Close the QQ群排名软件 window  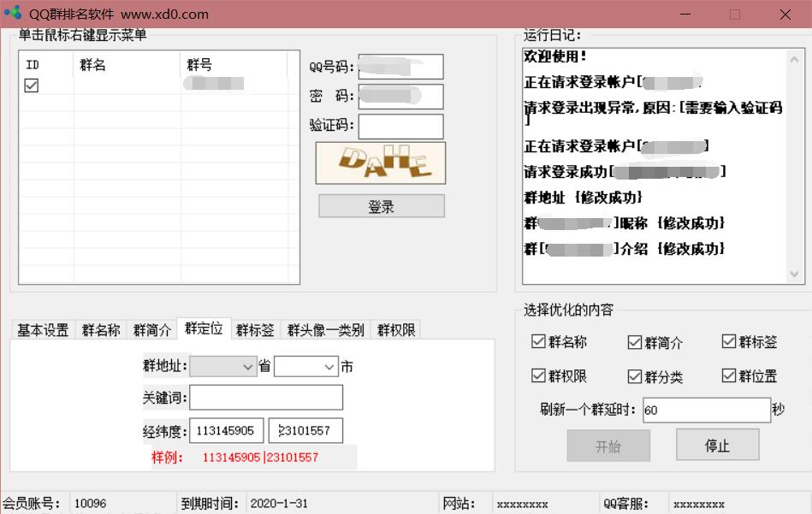pos(785,14)
